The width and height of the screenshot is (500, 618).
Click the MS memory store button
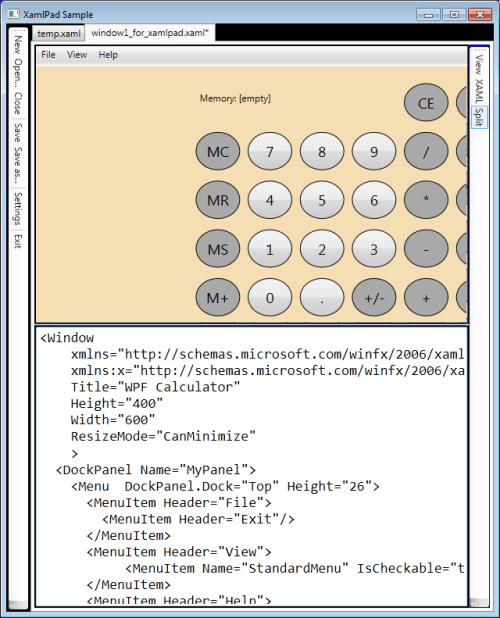(x=218, y=249)
